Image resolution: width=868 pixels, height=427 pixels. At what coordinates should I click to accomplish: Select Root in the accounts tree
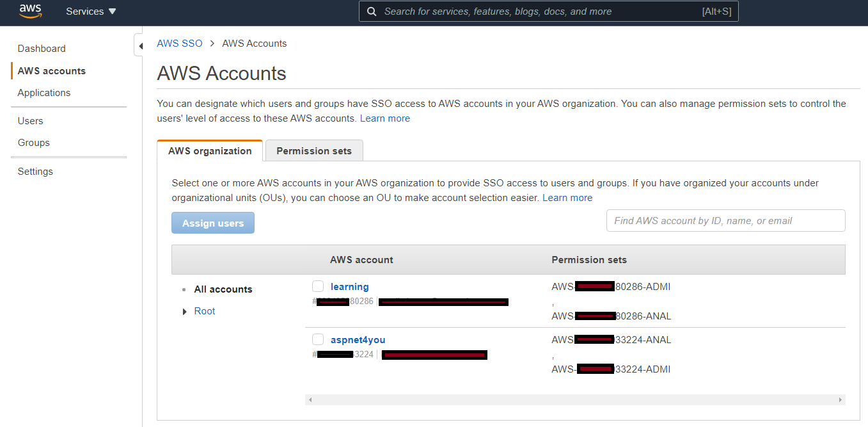click(x=205, y=311)
